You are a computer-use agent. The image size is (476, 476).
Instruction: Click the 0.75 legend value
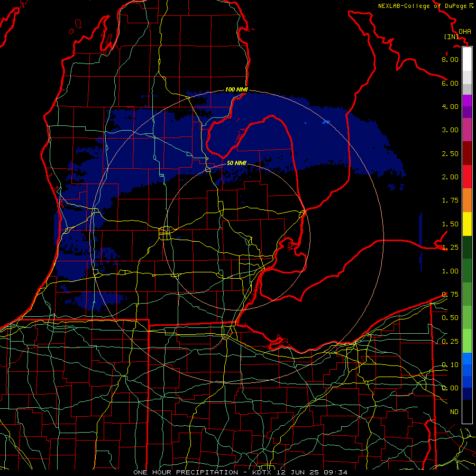[450, 295]
